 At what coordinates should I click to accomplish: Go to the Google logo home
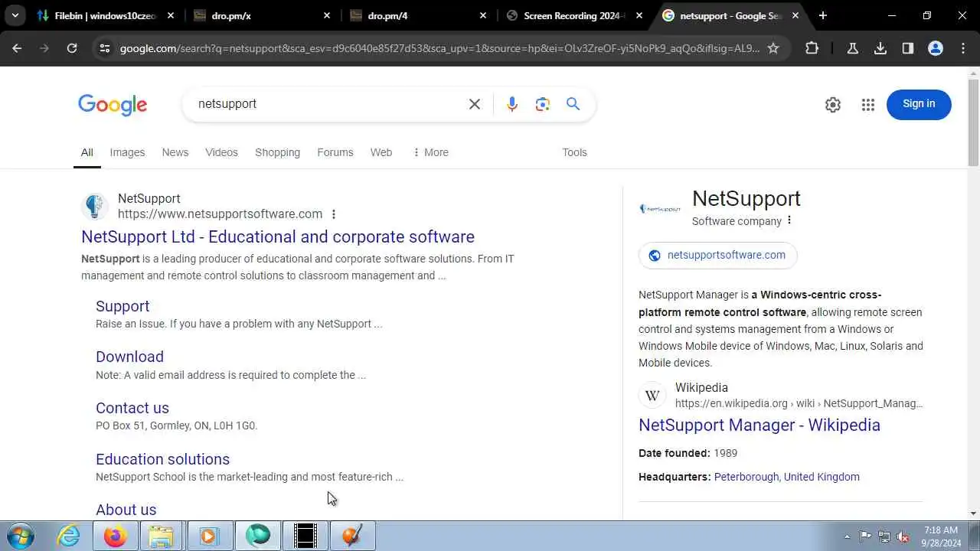(x=113, y=105)
